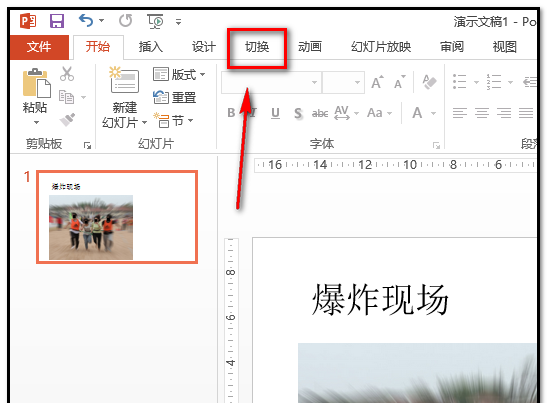
Task: Toggle Strikethrough abc button
Action: coord(320,113)
